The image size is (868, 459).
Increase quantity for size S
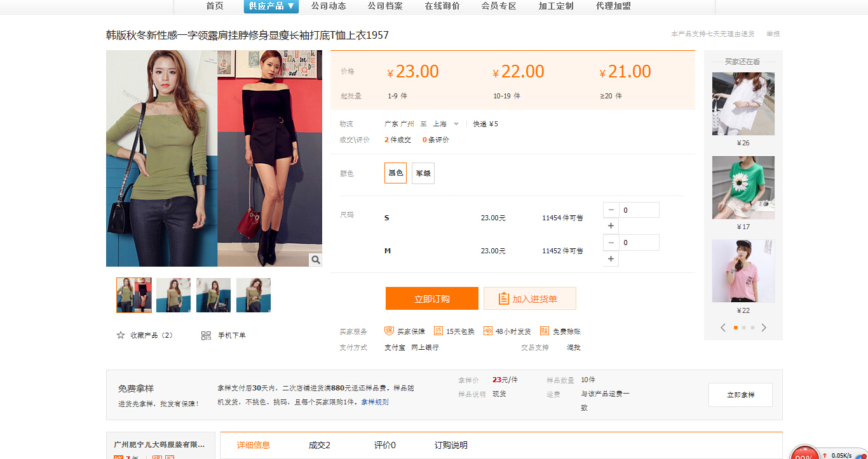(x=611, y=226)
